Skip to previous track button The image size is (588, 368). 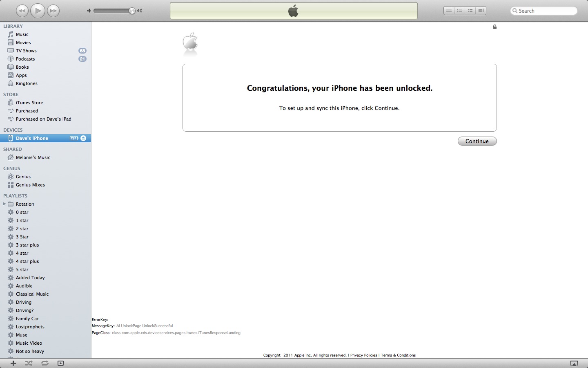pos(22,11)
